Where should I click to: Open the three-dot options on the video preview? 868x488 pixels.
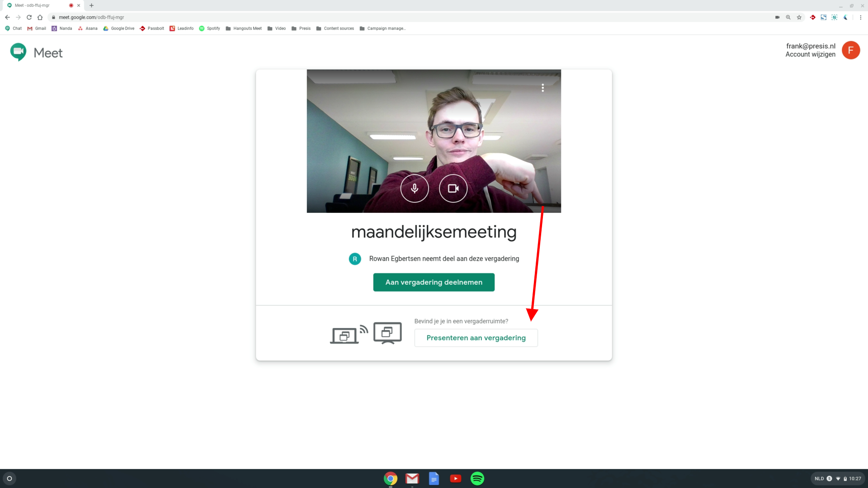pos(542,88)
